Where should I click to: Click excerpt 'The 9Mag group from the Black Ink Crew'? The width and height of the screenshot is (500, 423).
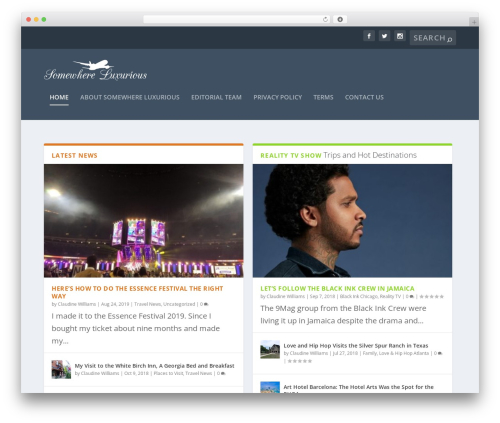[x=343, y=314]
